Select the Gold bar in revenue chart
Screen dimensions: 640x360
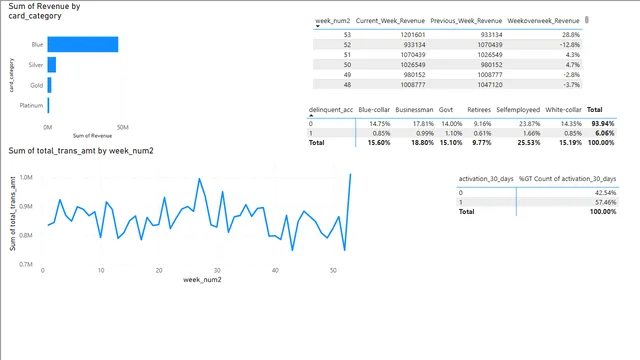(49, 85)
